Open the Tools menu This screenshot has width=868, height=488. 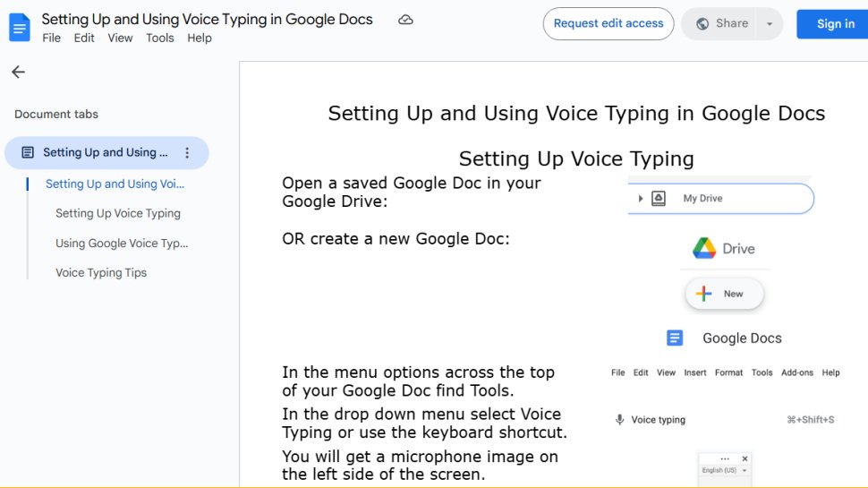160,39
